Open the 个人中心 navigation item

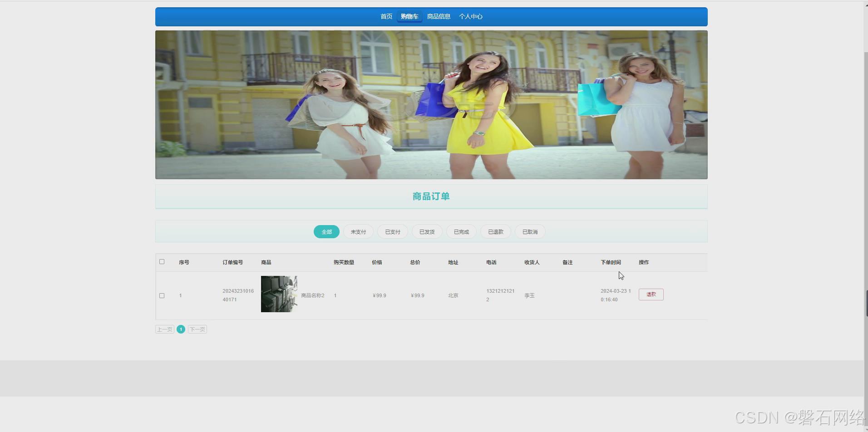[471, 16]
